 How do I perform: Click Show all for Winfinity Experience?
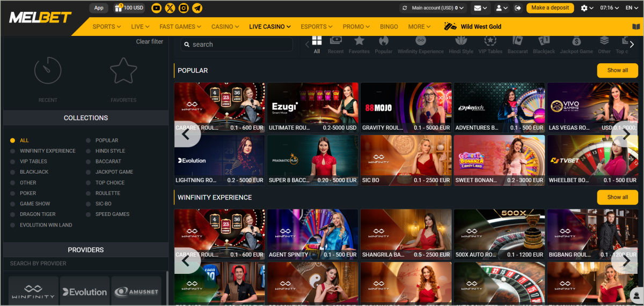tap(617, 197)
